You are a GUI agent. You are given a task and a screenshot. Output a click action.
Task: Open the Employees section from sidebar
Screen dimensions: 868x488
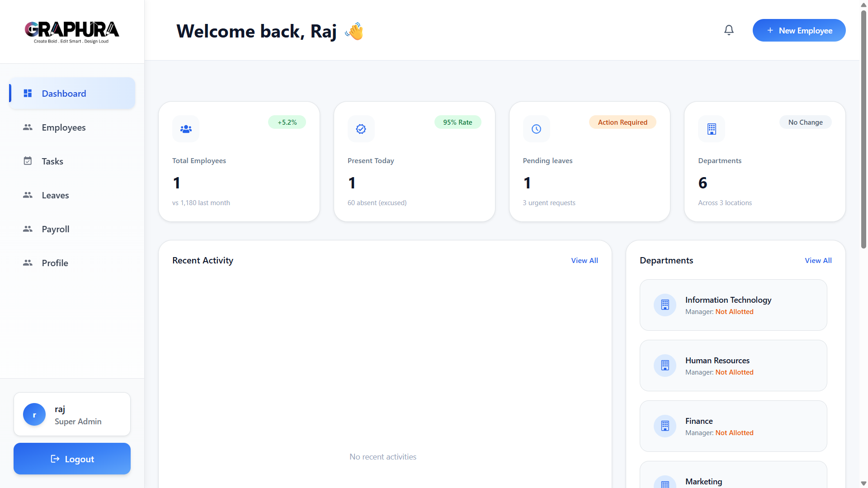(64, 127)
